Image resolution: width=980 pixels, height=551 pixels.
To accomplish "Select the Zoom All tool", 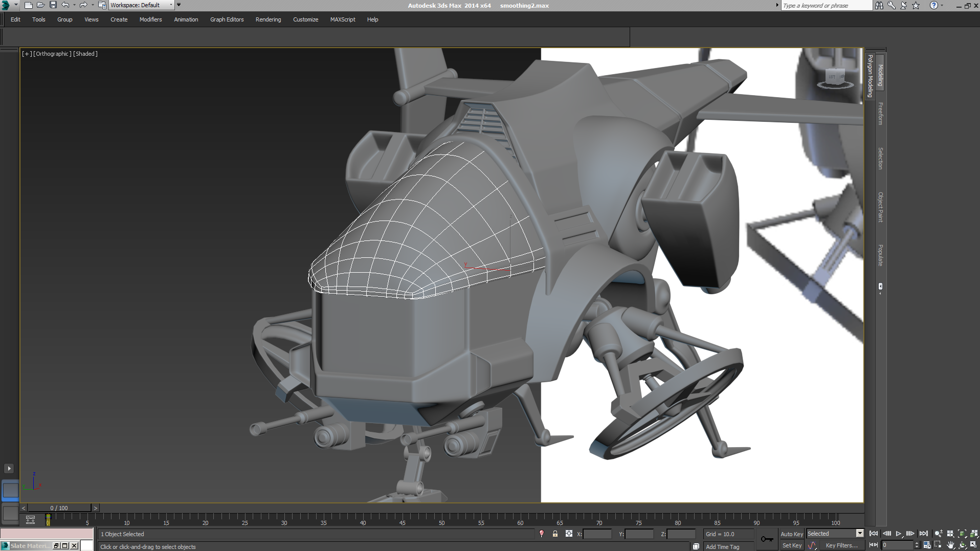I will [x=950, y=534].
